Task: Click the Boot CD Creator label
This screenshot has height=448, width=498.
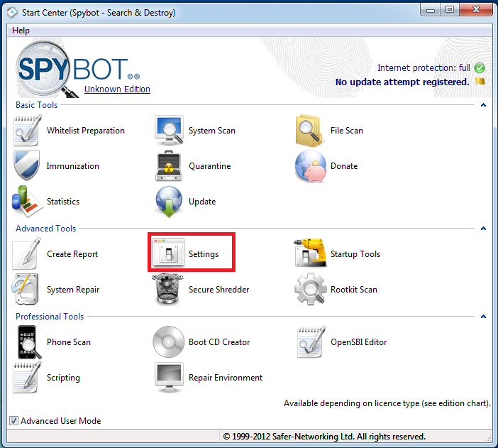Action: 219,342
